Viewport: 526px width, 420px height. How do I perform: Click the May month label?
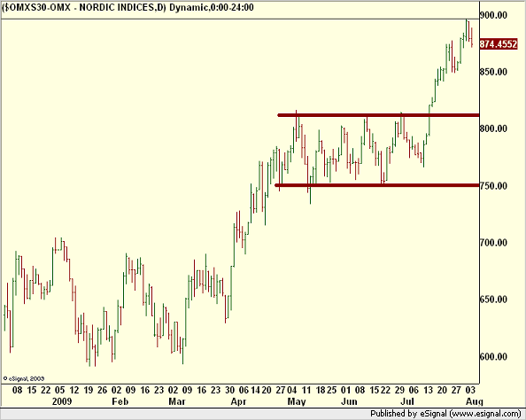[297, 401]
